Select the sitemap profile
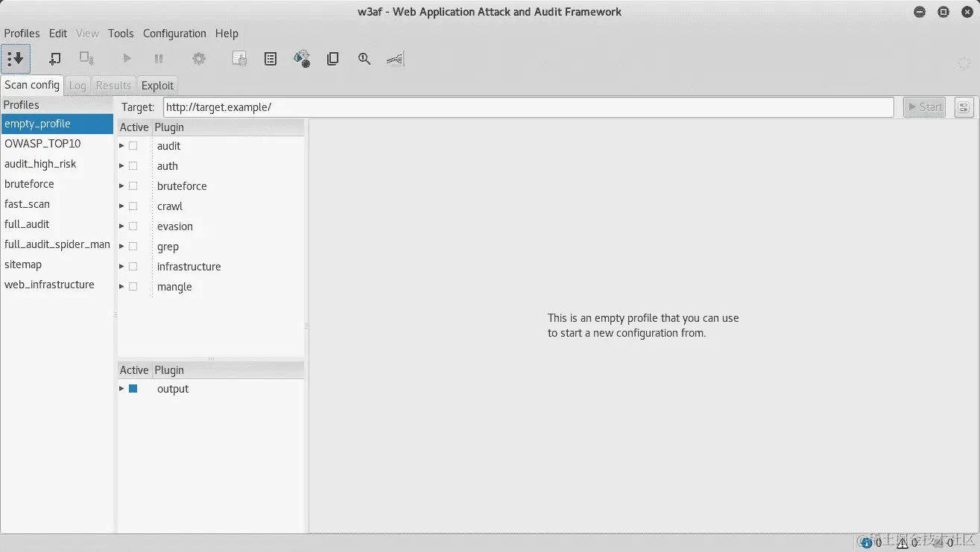980x552 pixels. [x=57, y=264]
